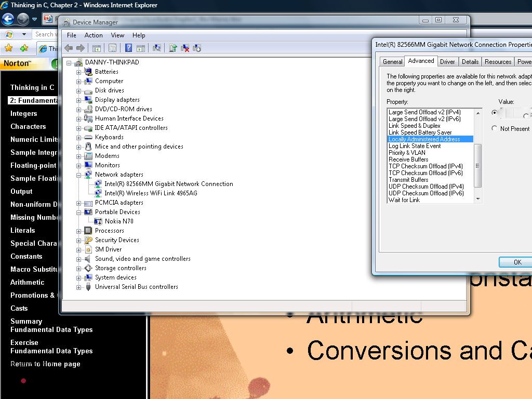Click the Show/Hide Console Tree toolbar icon
This screenshot has width=532, height=399.
point(96,48)
